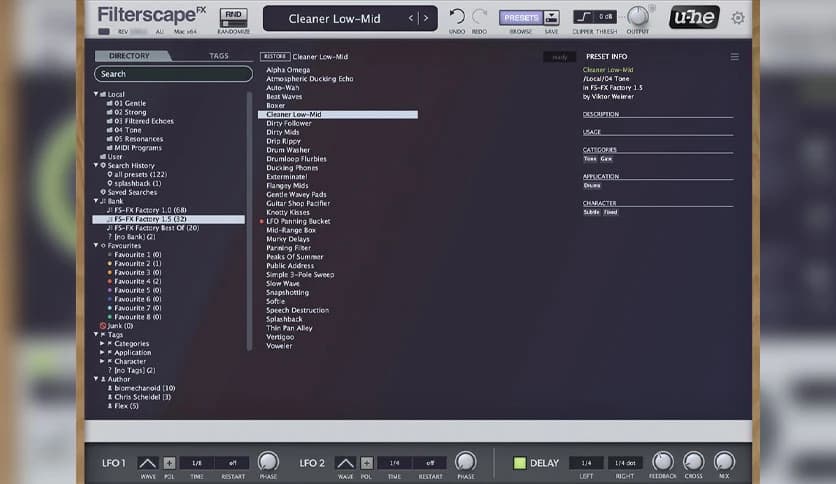Select the 04 Tone folder

click(124, 130)
